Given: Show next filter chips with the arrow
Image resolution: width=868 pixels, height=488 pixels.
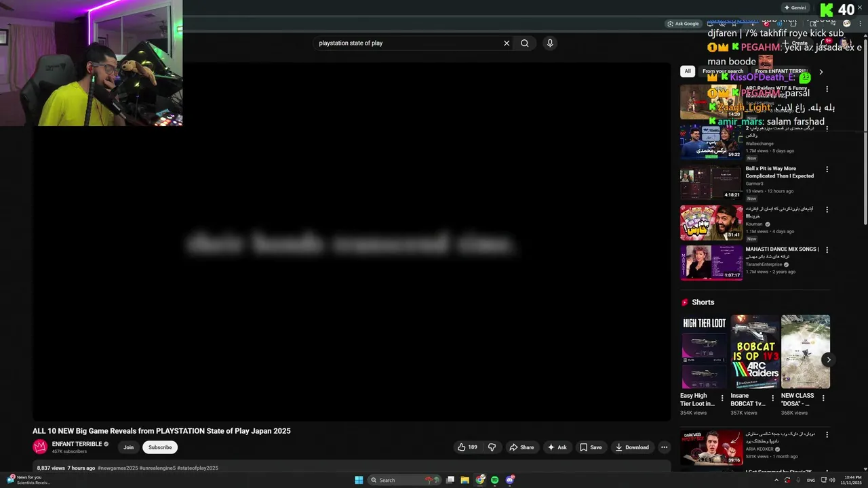Looking at the screenshot, I should tap(821, 72).
